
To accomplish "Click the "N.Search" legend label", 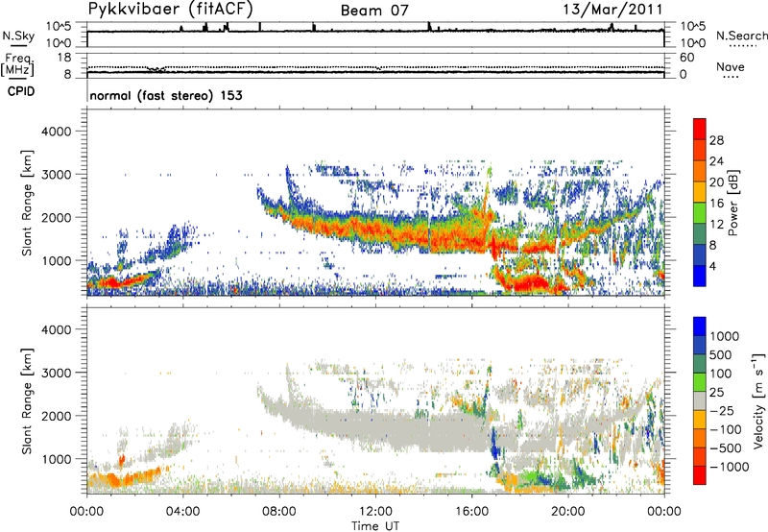I will pyautogui.click(x=741, y=36).
